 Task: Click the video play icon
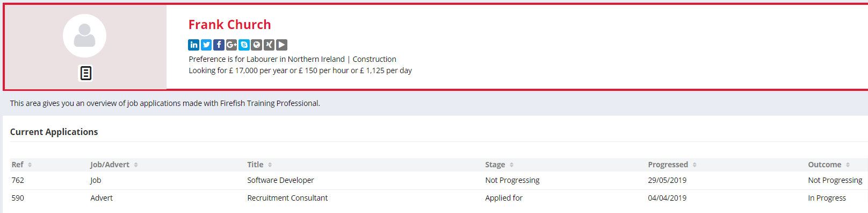[281, 45]
